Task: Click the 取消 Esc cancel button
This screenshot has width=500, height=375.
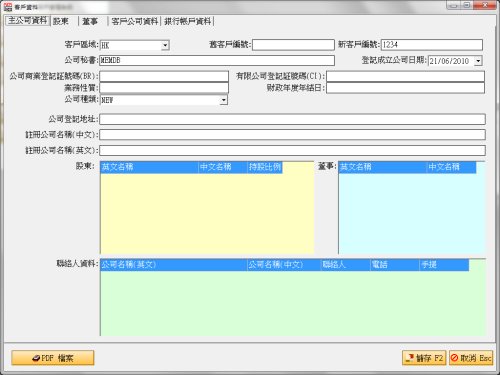Action: point(471,358)
